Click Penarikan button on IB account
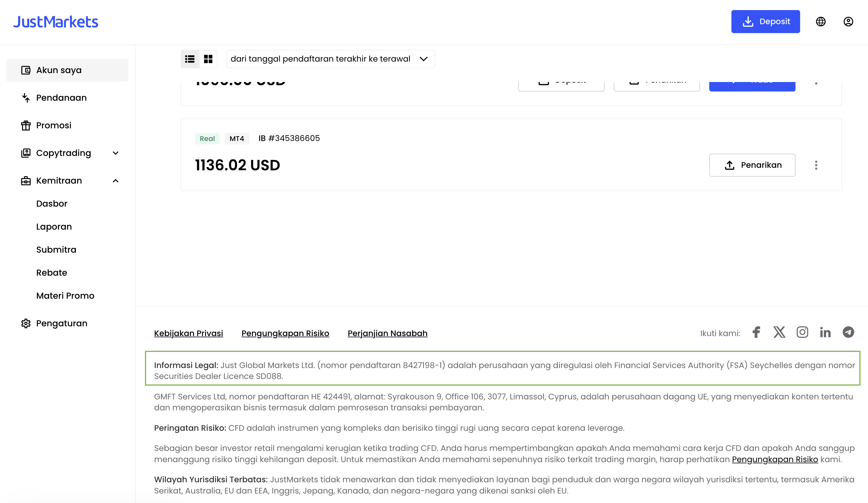Viewport: 868px width, 503px height. [x=752, y=165]
